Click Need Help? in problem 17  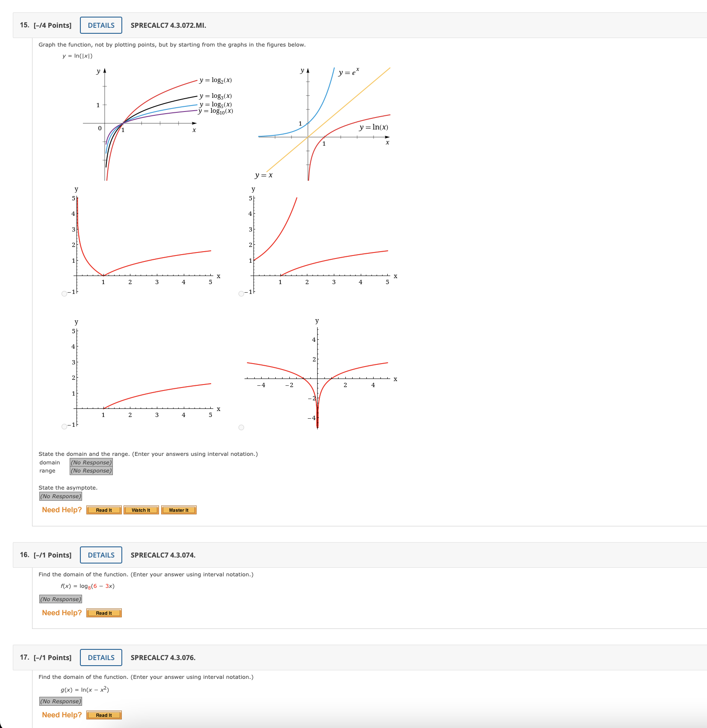tap(61, 714)
